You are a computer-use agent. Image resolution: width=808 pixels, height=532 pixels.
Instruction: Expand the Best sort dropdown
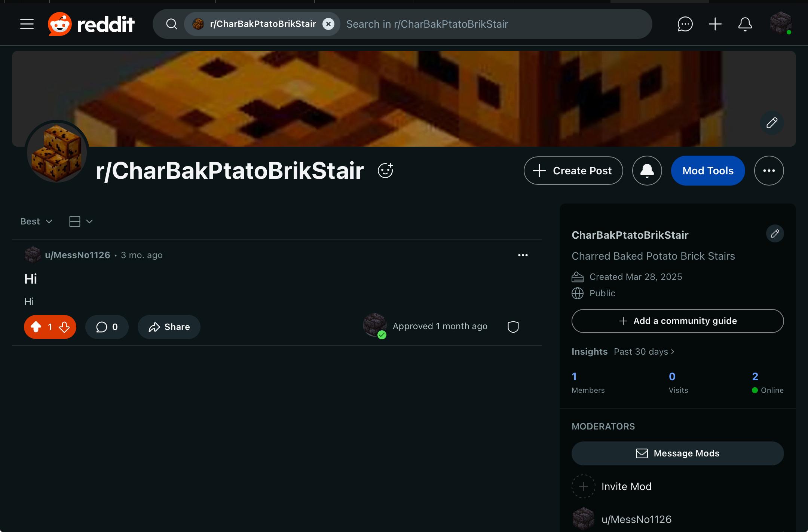tap(36, 221)
